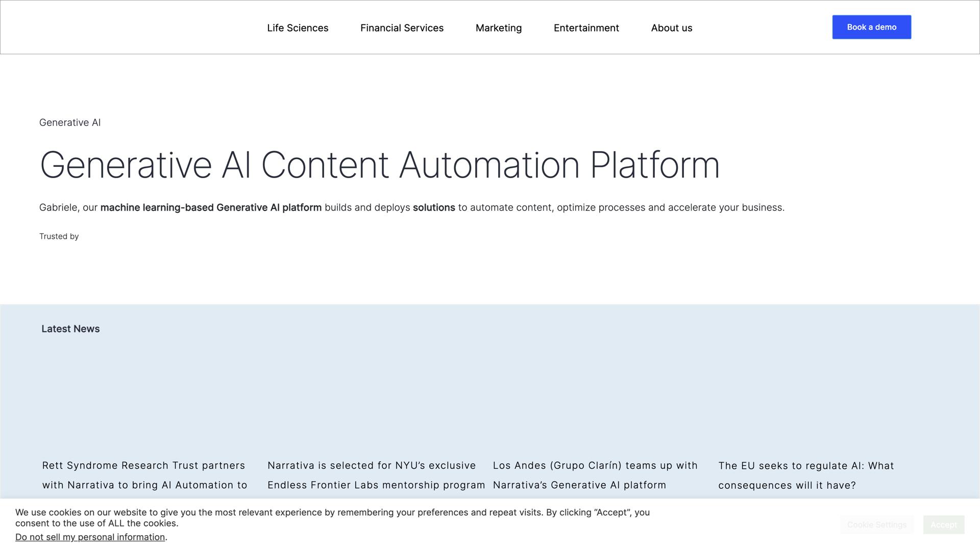Open the Entertainment navigation item

tap(586, 28)
